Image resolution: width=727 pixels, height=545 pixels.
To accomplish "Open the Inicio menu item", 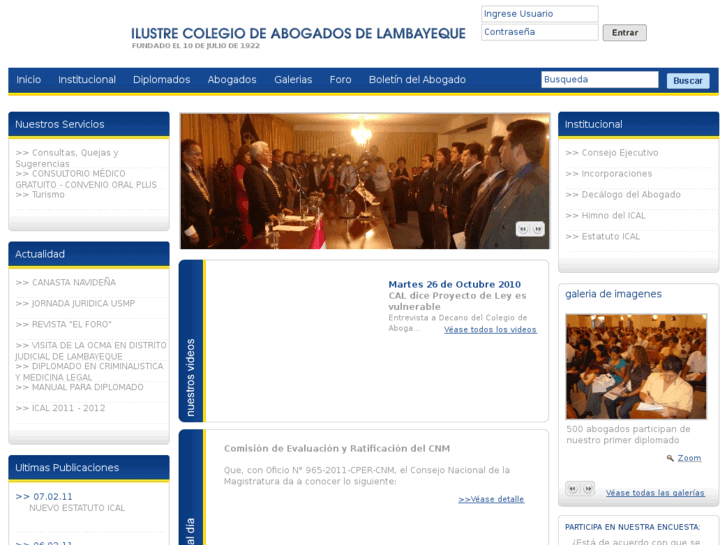I will coord(29,80).
